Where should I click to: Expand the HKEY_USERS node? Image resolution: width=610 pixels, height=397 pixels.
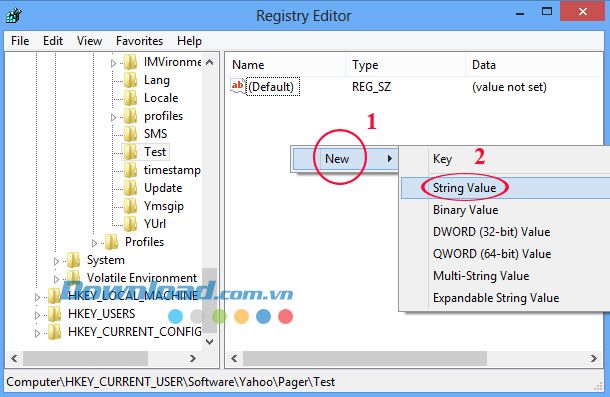[x=37, y=315]
